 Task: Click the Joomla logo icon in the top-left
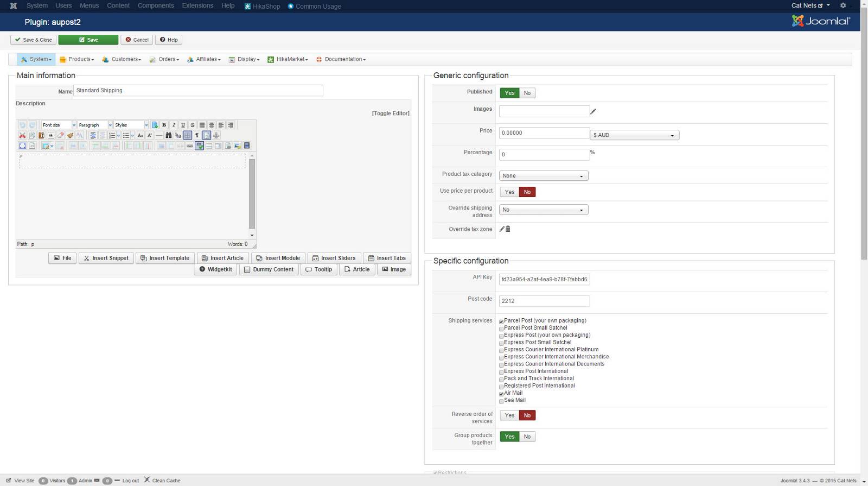pyautogui.click(x=14, y=6)
